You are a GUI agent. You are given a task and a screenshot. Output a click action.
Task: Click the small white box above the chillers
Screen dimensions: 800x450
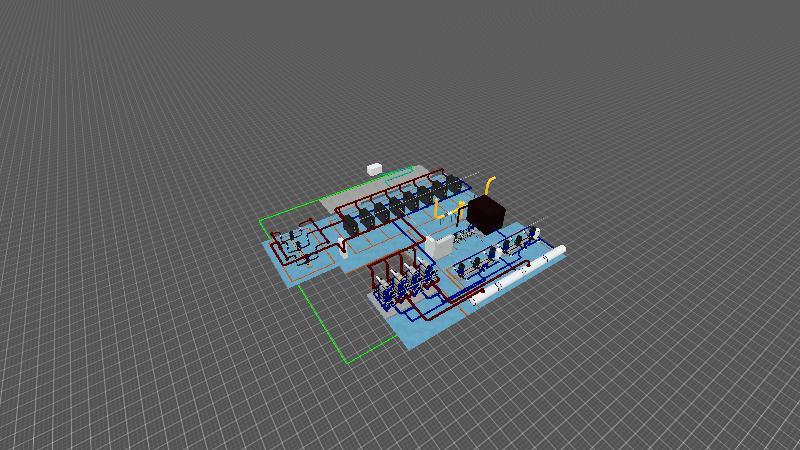pyautogui.click(x=376, y=168)
